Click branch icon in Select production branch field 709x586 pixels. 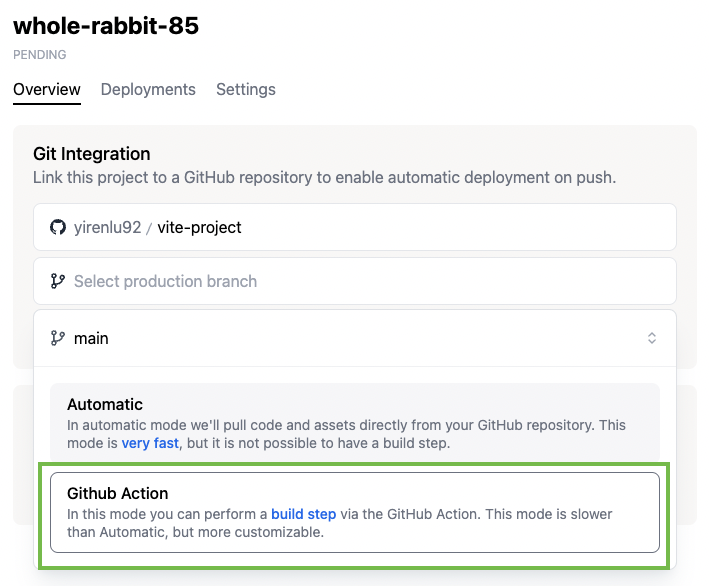[58, 281]
